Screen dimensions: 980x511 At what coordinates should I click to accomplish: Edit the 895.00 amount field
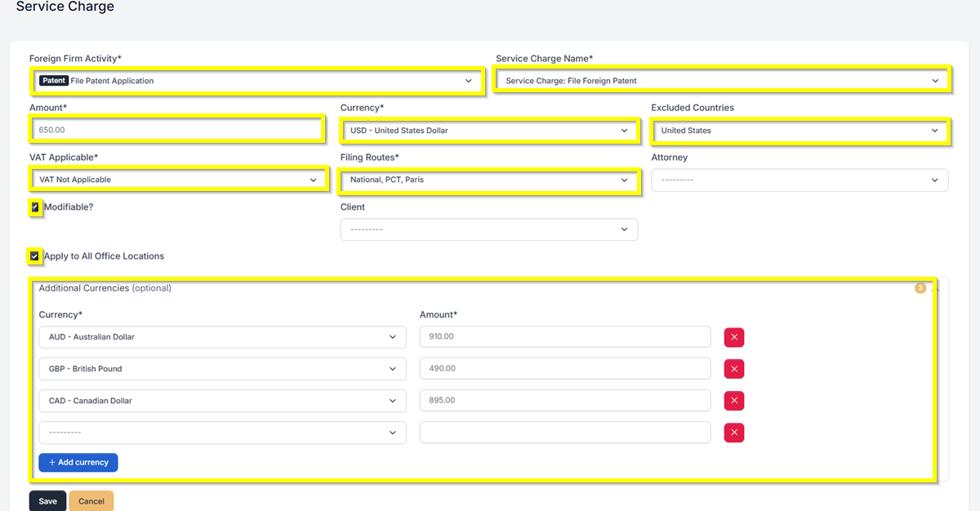[565, 401]
